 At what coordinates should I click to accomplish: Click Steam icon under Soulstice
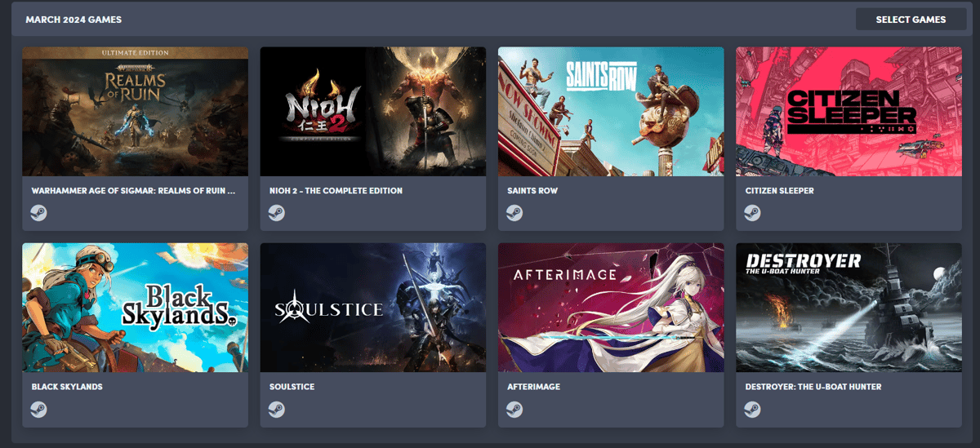point(276,409)
